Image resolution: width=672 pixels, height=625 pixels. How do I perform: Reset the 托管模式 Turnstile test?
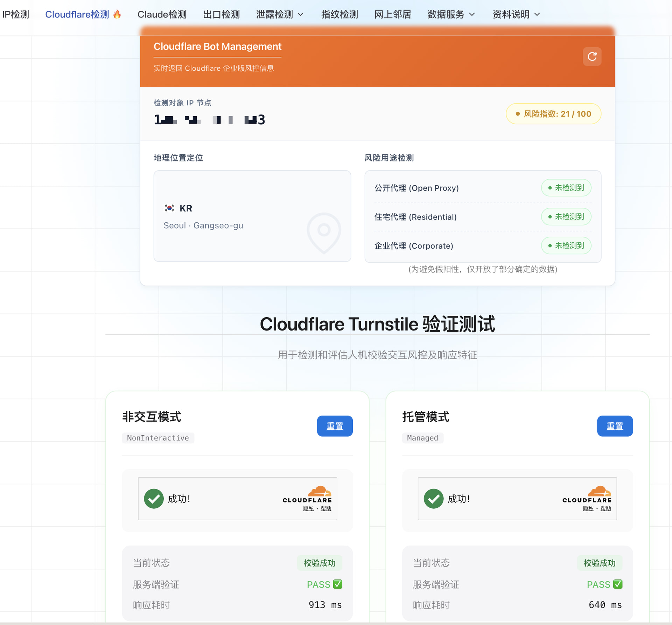coord(615,426)
